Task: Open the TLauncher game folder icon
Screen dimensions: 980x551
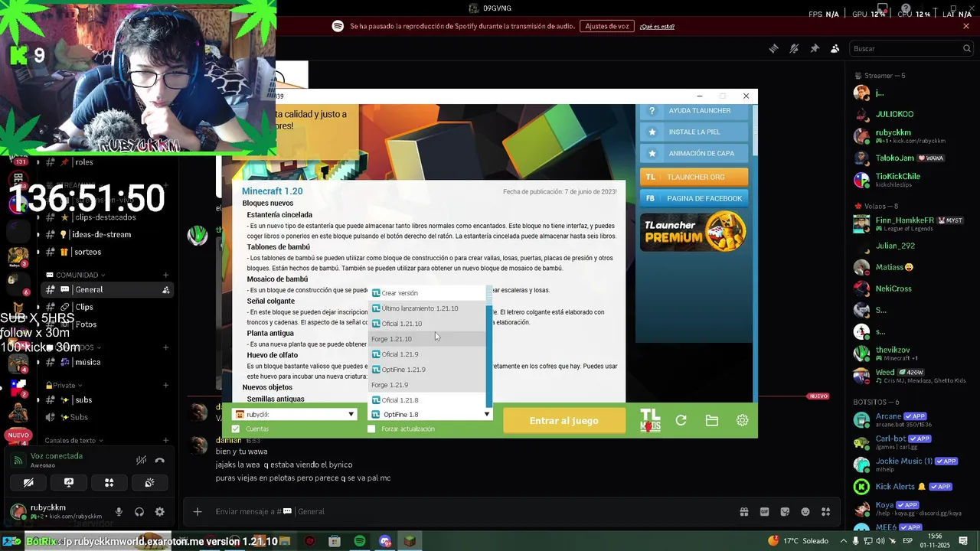Action: [x=711, y=420]
